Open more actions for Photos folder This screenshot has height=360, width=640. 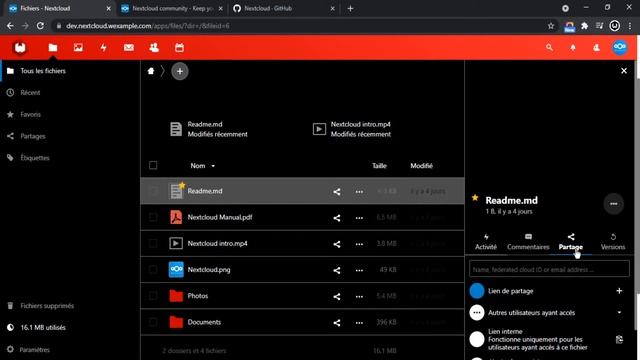click(359, 296)
